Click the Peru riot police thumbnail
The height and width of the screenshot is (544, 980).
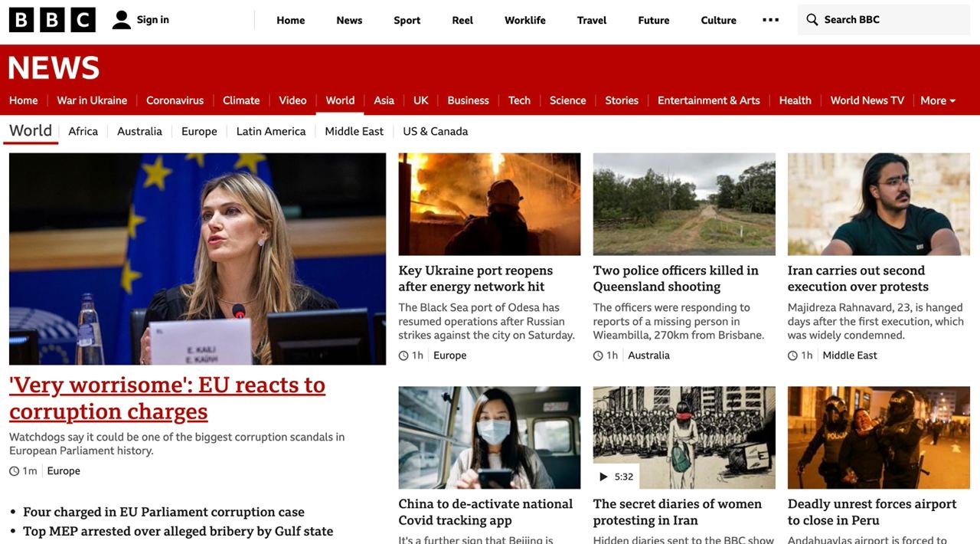(878, 437)
